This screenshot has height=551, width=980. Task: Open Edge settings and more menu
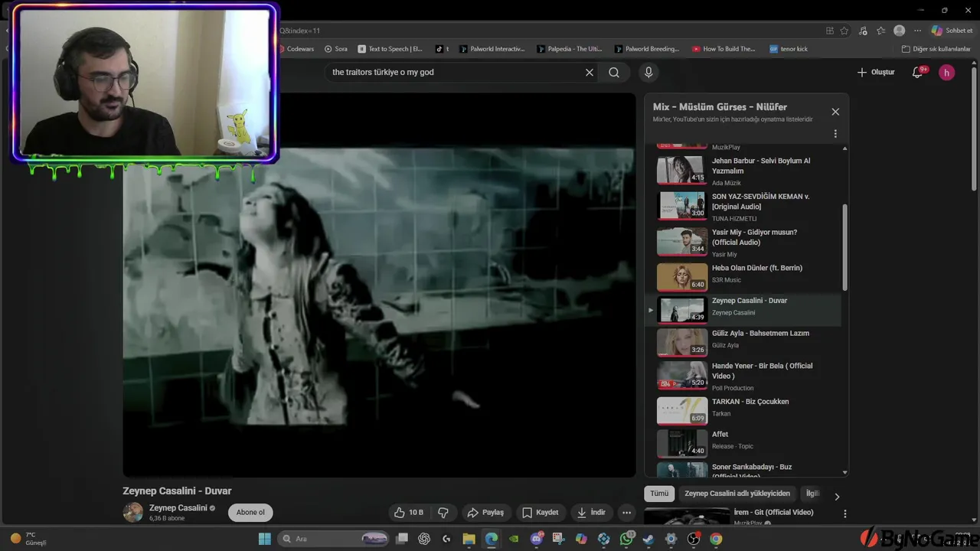click(917, 31)
